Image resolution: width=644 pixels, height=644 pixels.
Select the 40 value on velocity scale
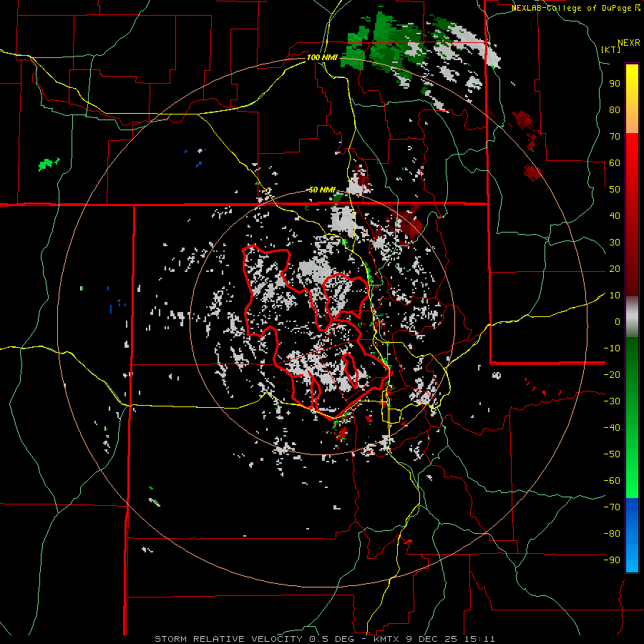point(615,216)
